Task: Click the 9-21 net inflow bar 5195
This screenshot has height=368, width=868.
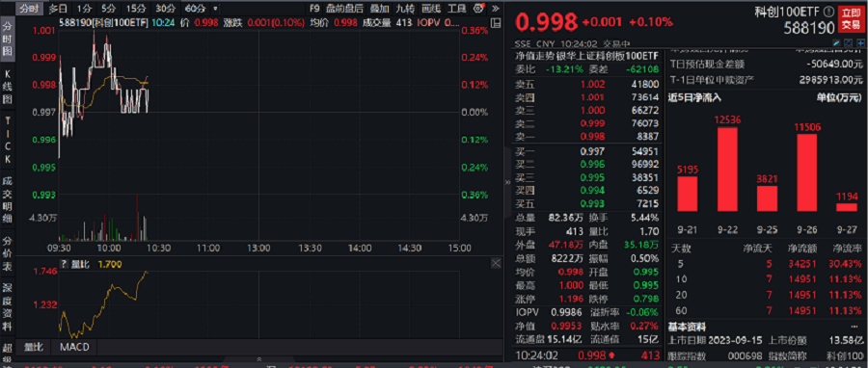Action: [687, 194]
